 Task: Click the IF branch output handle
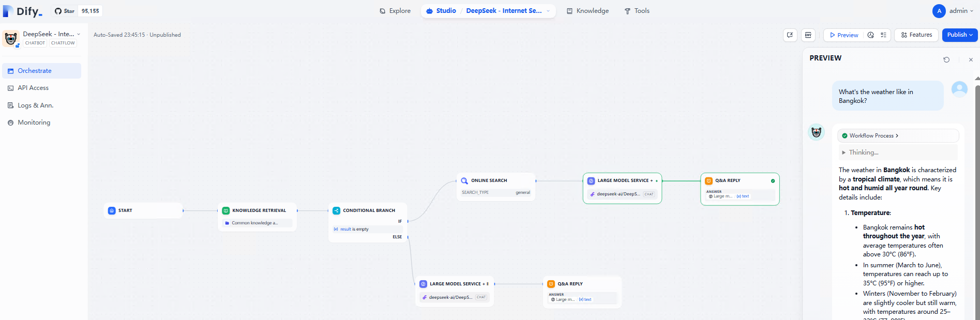408,221
